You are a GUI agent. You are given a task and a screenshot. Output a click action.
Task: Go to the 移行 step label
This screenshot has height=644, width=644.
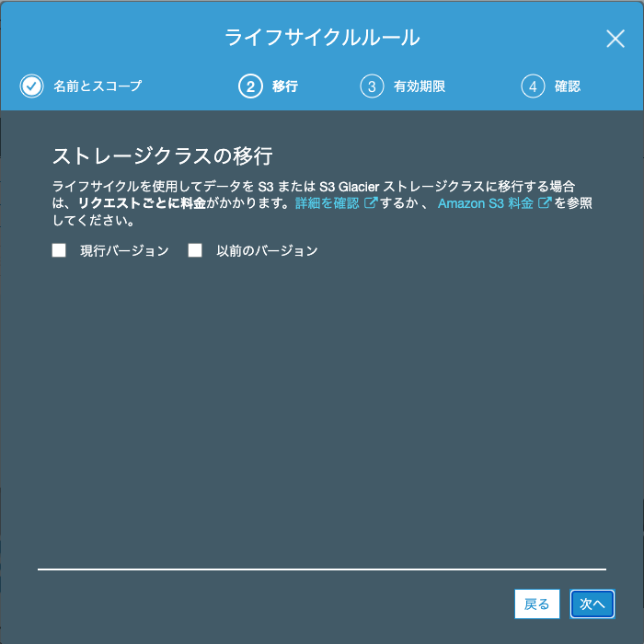pos(284,86)
